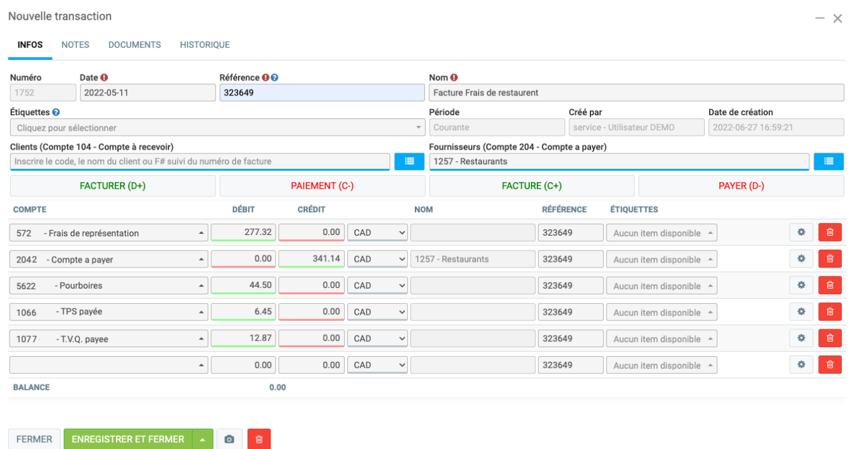852x449 pixels.
Task: Click the blue client list icon button
Action: click(x=409, y=161)
